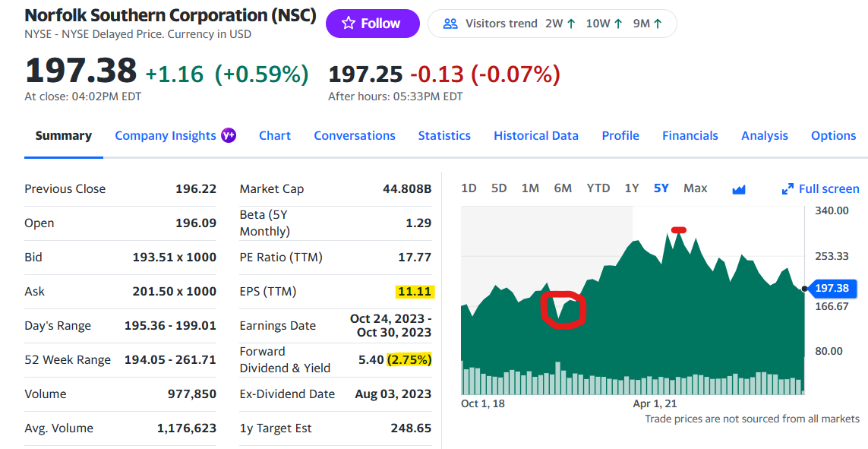Open the Conversations tab
The image size is (868, 449).
point(355,135)
